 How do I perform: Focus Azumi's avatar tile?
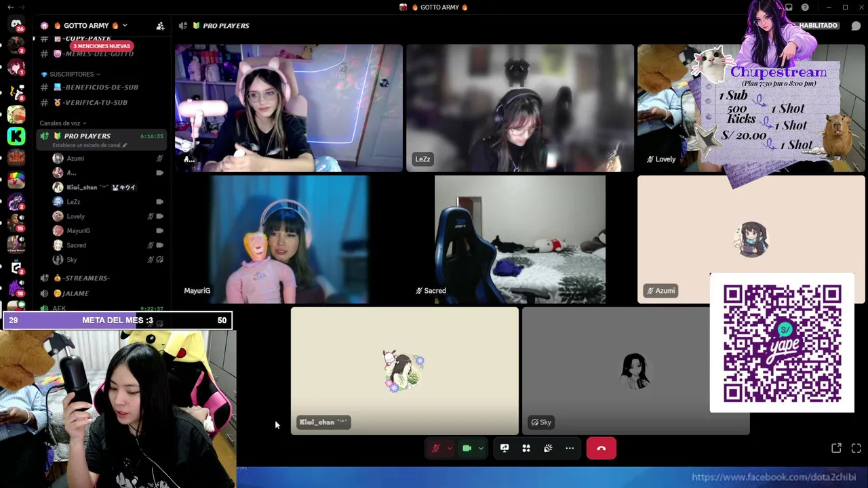click(x=751, y=239)
